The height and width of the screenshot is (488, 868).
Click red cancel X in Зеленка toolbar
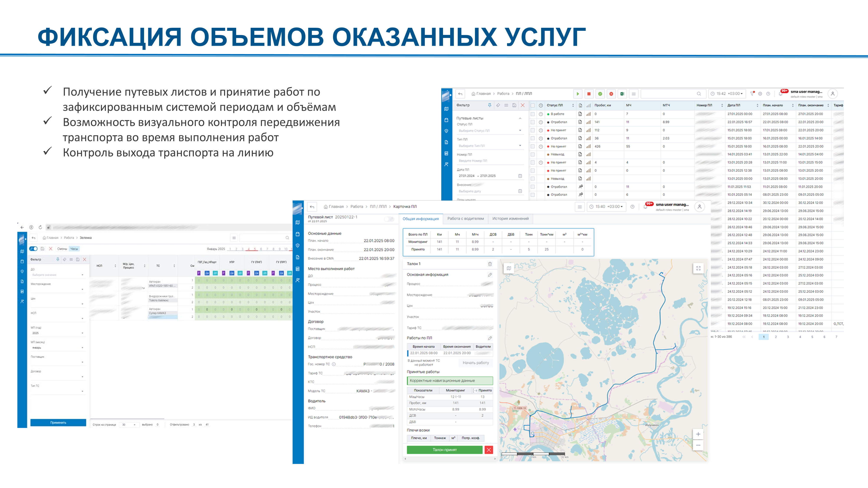tap(51, 249)
